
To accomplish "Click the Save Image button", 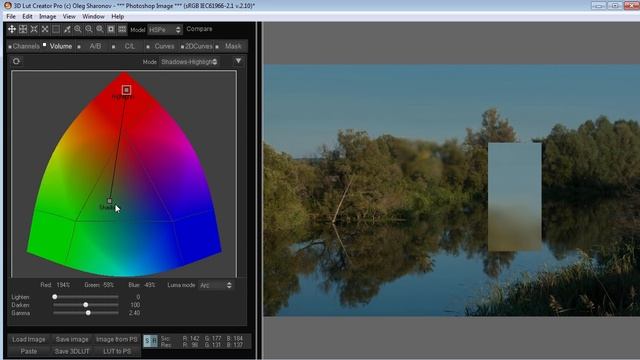I will (x=72, y=340).
